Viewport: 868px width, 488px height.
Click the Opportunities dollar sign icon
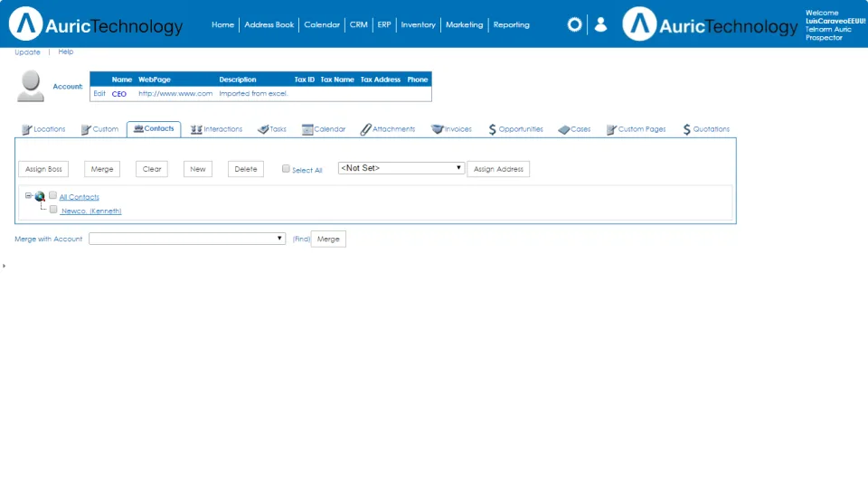492,129
